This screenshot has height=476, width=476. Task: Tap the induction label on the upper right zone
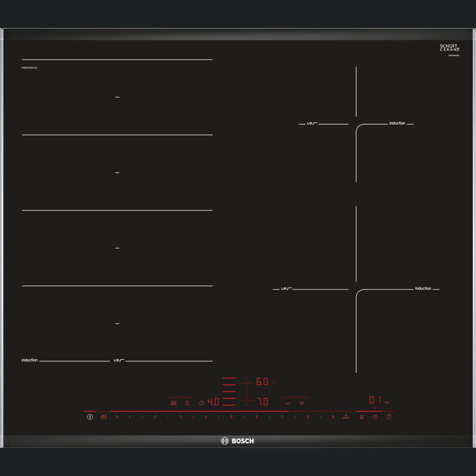pos(397,123)
